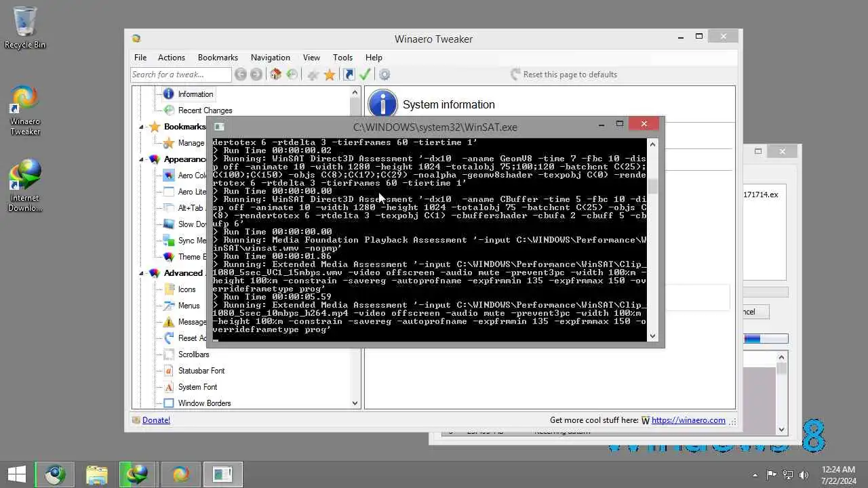The height and width of the screenshot is (488, 868).
Task: Click the Reset this page to defaults button
Action: pos(563,75)
